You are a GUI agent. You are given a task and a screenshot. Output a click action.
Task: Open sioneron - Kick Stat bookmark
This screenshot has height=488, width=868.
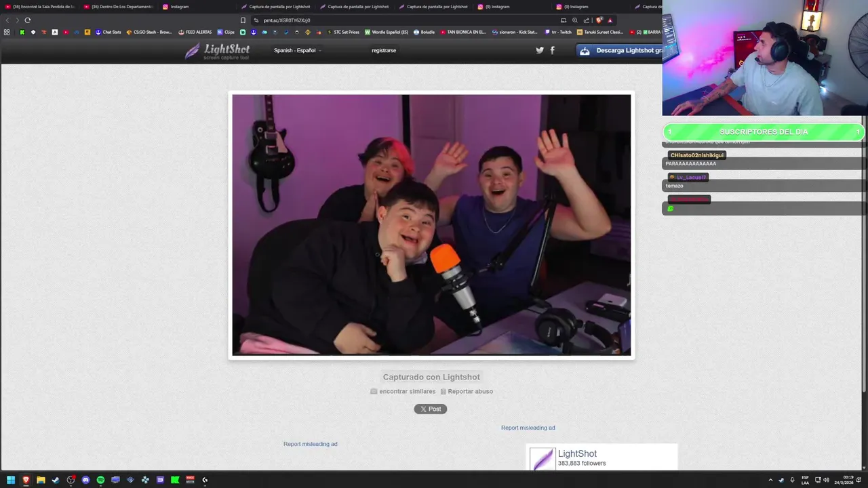(x=515, y=32)
